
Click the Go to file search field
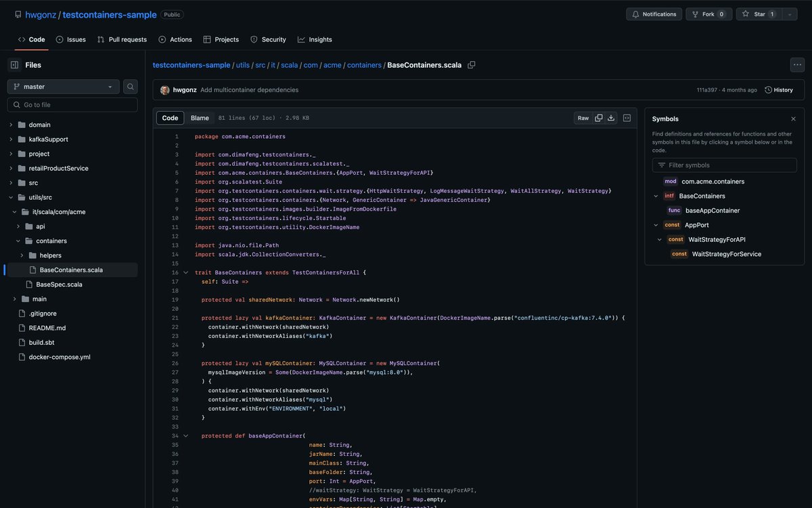point(72,105)
